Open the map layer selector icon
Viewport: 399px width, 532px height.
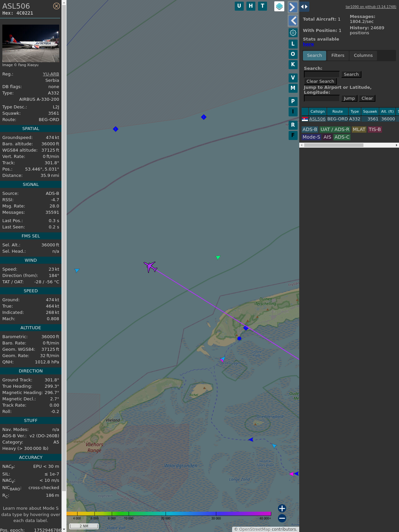(279, 6)
